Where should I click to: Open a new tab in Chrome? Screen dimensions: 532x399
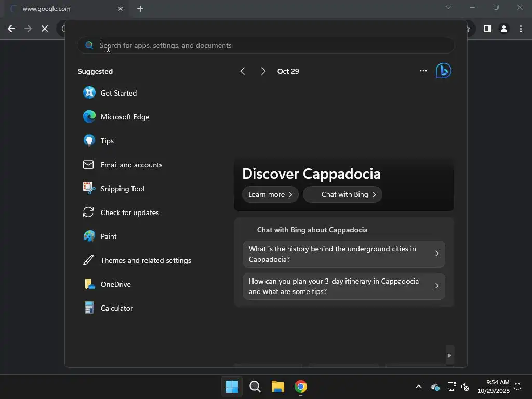(x=140, y=9)
